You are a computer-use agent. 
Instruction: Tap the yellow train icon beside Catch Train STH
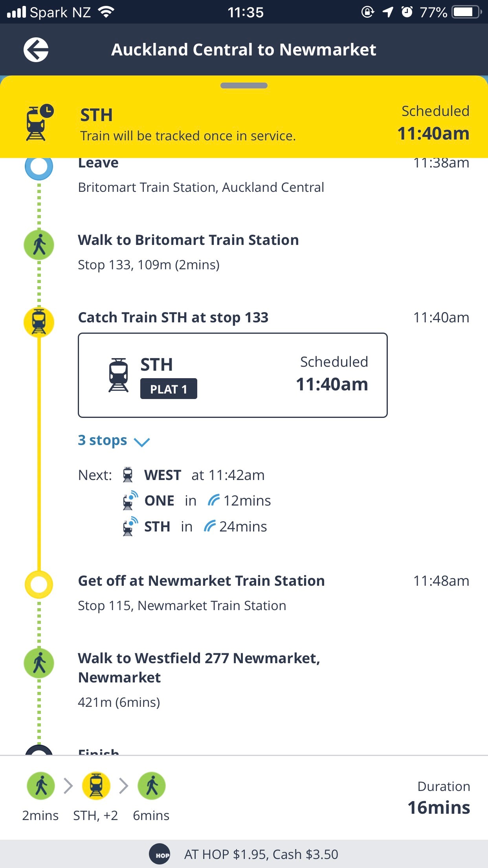[39, 322]
